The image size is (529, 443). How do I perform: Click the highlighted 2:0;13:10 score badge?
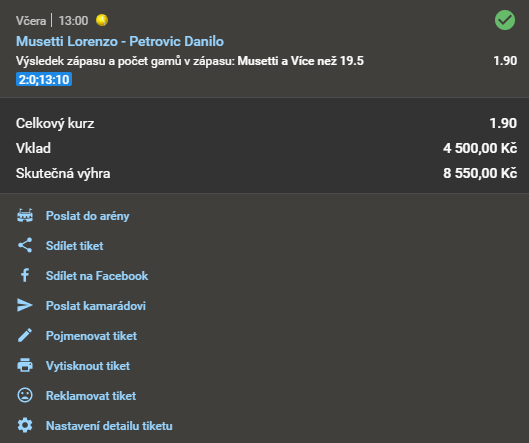pos(44,79)
